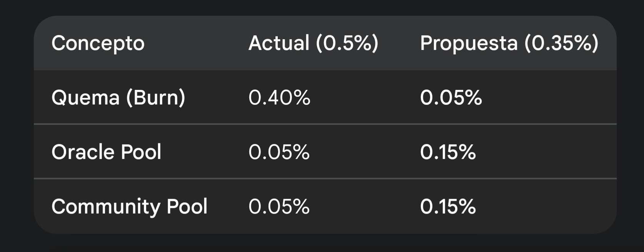Click the word Community in the table
Screen dimensions: 644x252
(106, 207)
